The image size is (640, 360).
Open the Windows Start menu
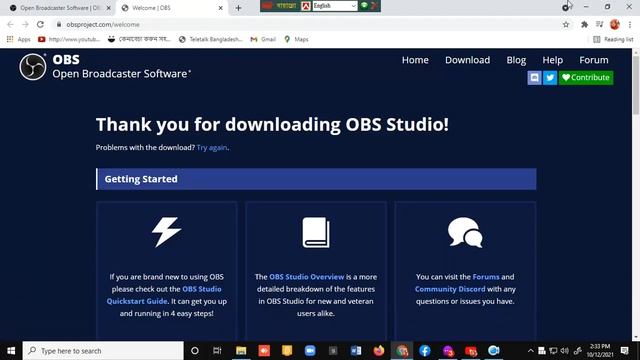[11, 351]
